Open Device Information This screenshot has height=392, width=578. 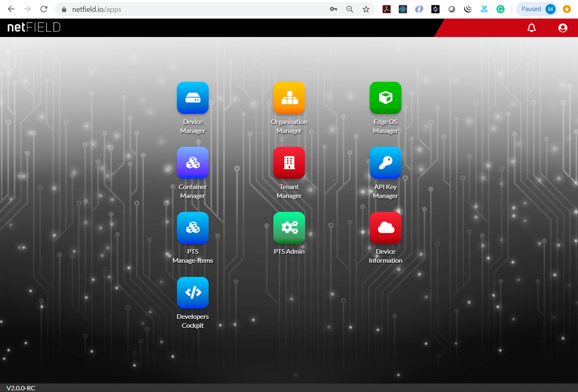pyautogui.click(x=386, y=228)
